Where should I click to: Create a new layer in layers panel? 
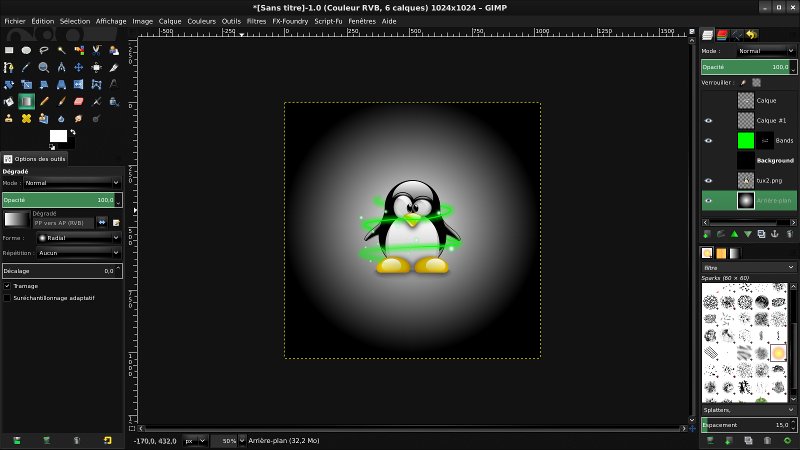[x=707, y=234]
